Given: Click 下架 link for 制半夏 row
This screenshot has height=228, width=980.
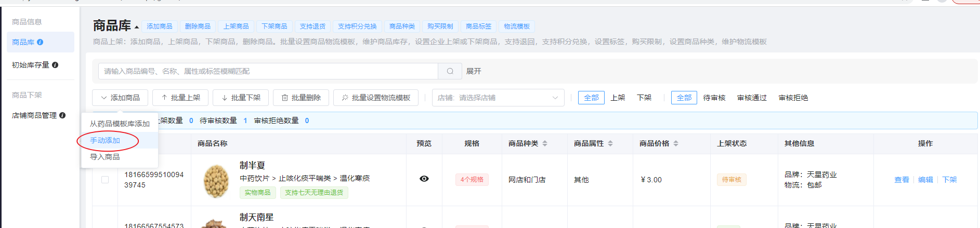Looking at the screenshot, I should (949, 180).
